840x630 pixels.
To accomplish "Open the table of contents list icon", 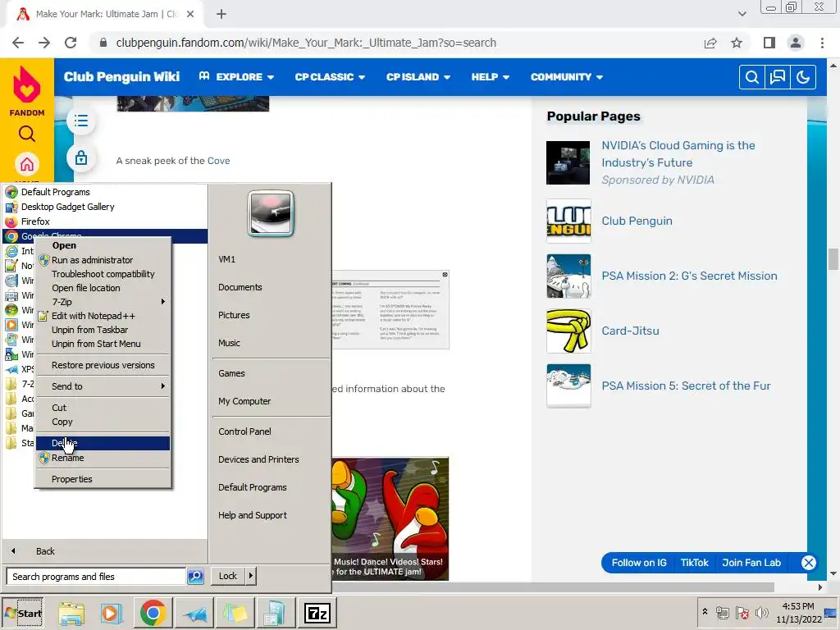I will click(x=81, y=121).
